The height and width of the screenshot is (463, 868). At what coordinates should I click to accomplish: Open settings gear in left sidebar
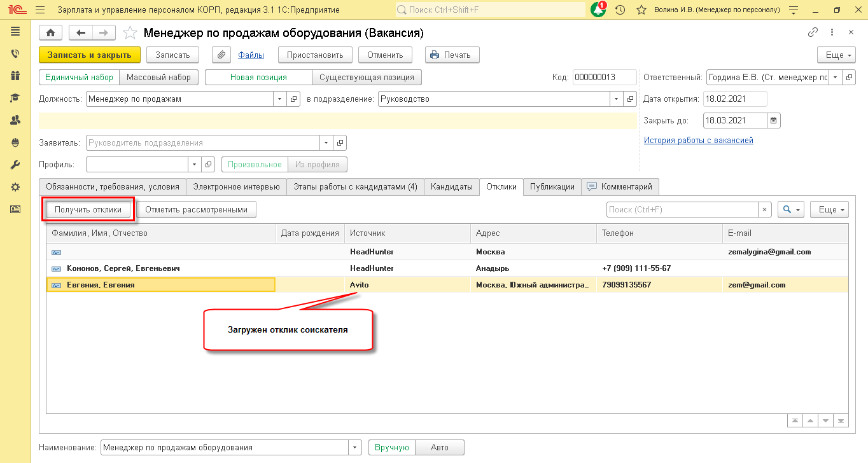click(x=15, y=187)
